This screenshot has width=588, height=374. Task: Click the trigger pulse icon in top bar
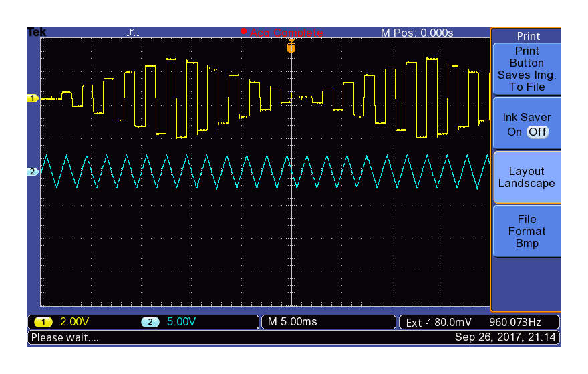(x=134, y=32)
